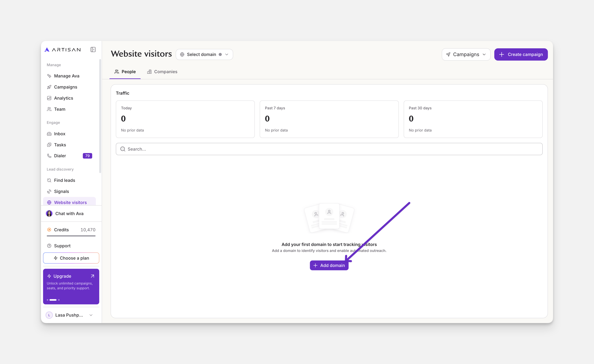Image resolution: width=594 pixels, height=364 pixels.
Task: Click the Create campaign button
Action: click(521, 54)
